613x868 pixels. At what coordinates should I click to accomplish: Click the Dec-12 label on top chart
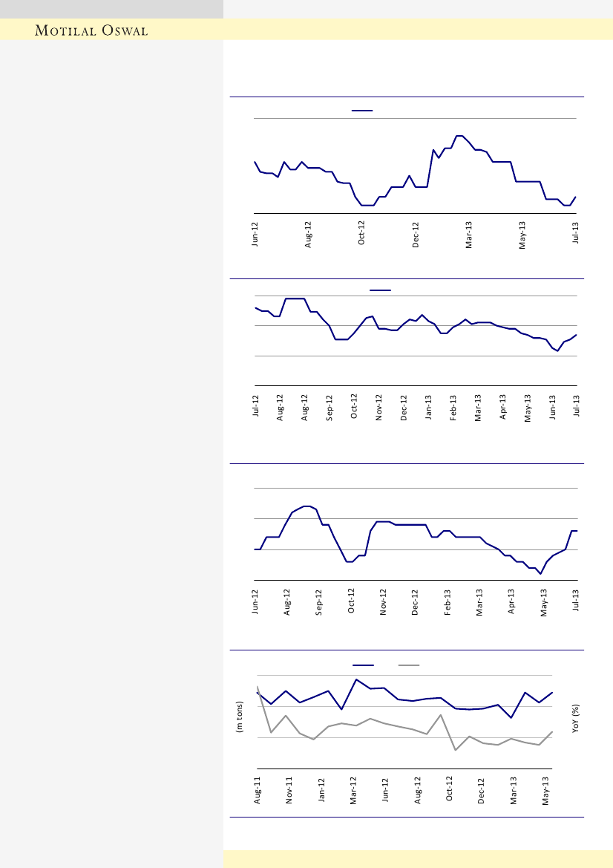point(416,233)
